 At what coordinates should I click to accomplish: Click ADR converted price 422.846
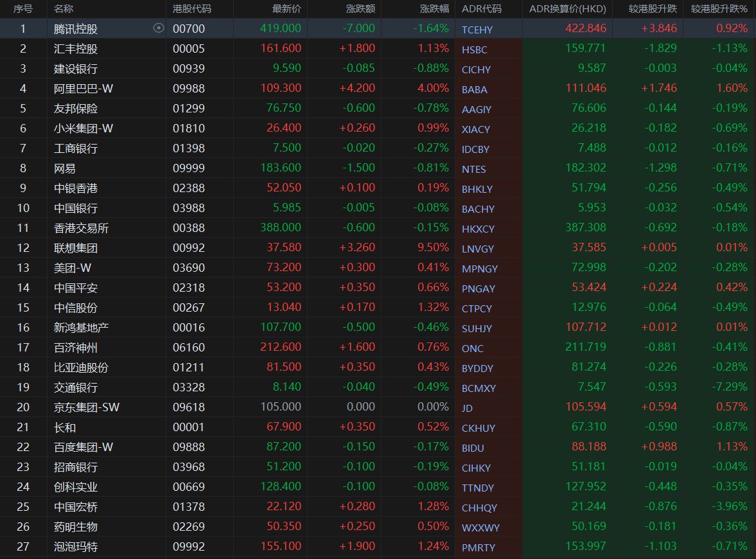point(586,28)
